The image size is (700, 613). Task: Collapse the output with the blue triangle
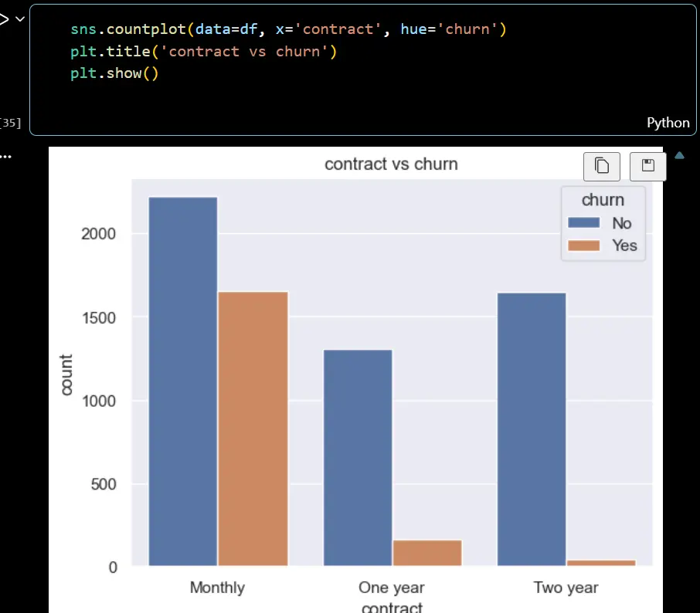coord(678,155)
